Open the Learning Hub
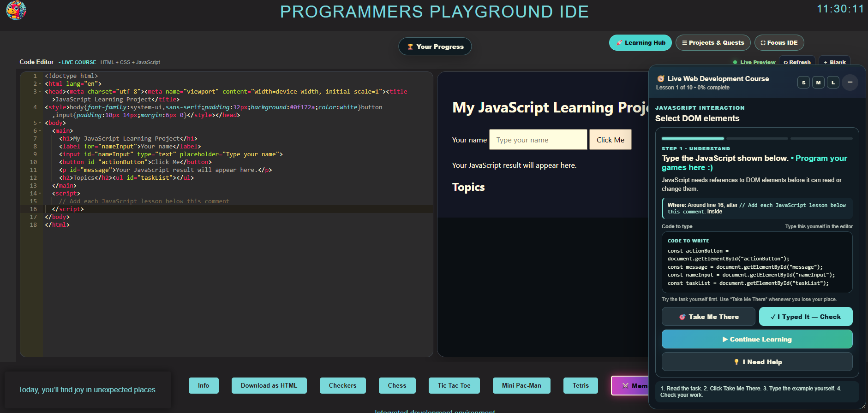The width and height of the screenshot is (868, 413). (x=641, y=43)
